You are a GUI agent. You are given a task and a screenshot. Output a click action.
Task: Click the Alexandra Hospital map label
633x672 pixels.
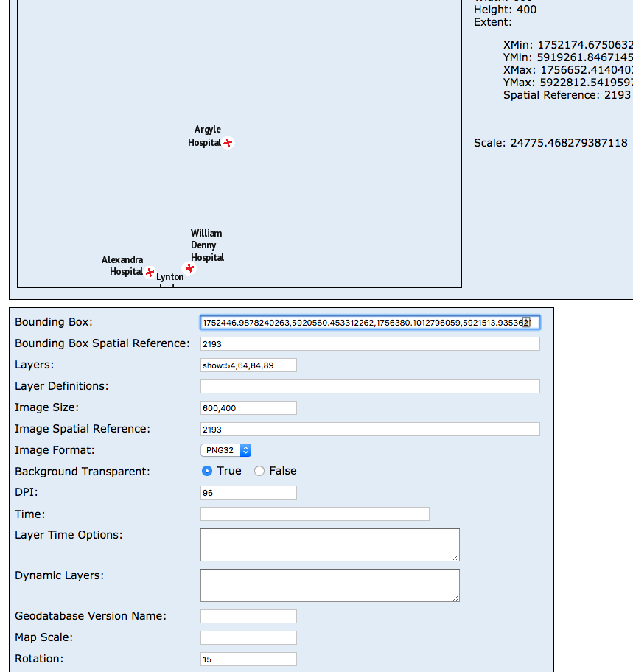(x=122, y=266)
